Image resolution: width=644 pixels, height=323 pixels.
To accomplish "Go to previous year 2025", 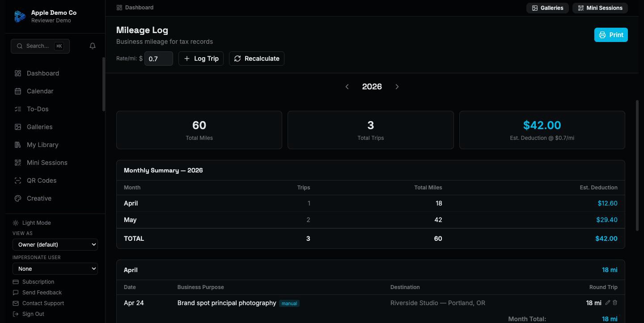I will pyautogui.click(x=347, y=87).
